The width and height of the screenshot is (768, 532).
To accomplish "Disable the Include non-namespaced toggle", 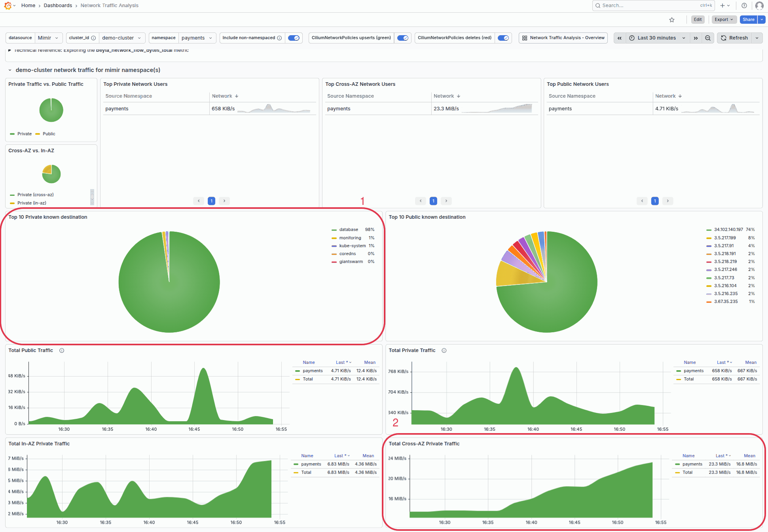I will pyautogui.click(x=294, y=38).
